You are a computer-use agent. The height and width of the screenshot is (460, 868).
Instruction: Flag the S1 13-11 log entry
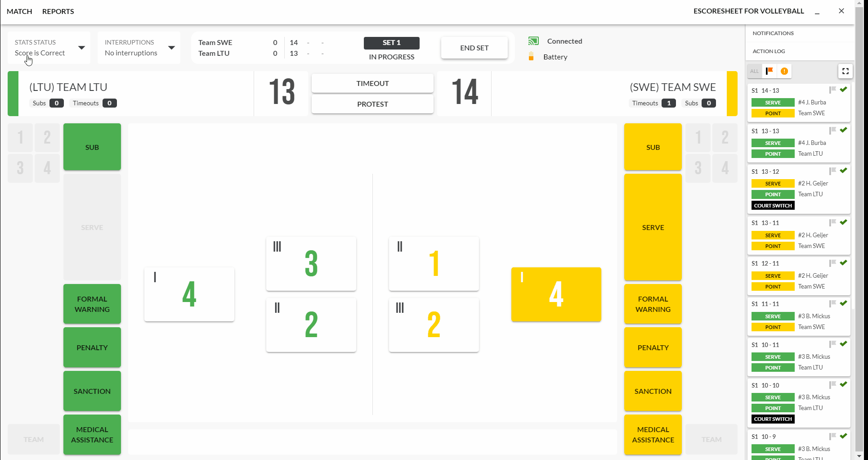click(x=832, y=222)
